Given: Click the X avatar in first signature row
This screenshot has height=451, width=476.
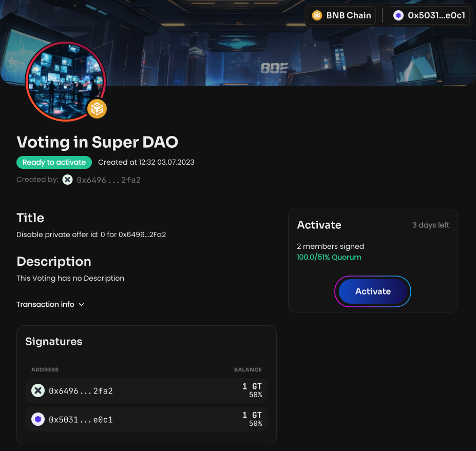Looking at the screenshot, I should pyautogui.click(x=37, y=391).
